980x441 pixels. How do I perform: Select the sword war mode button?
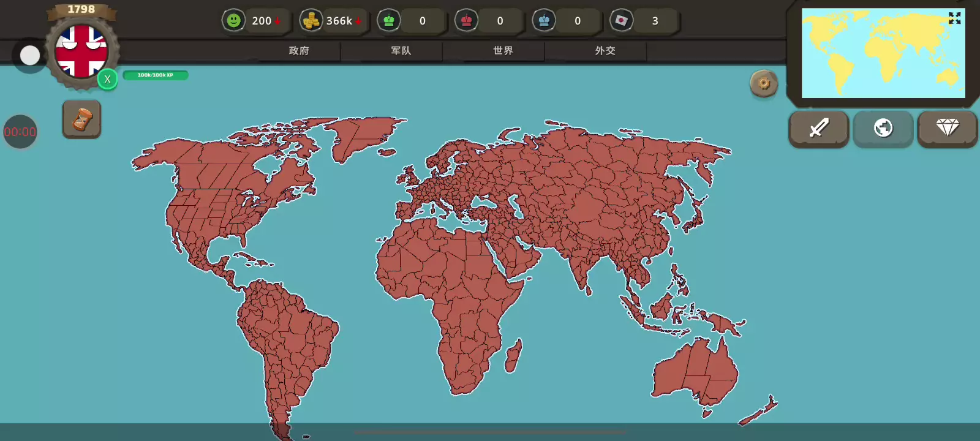pyautogui.click(x=819, y=129)
